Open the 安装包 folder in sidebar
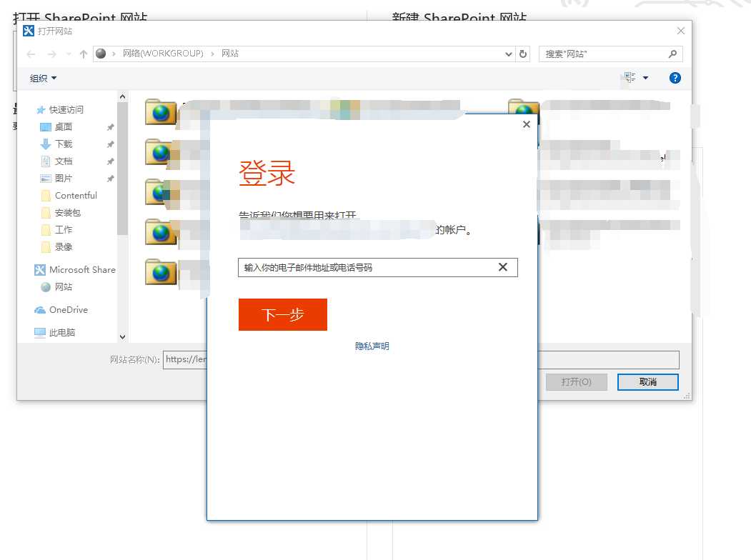Viewport: 751px width, 560px height. [x=68, y=213]
